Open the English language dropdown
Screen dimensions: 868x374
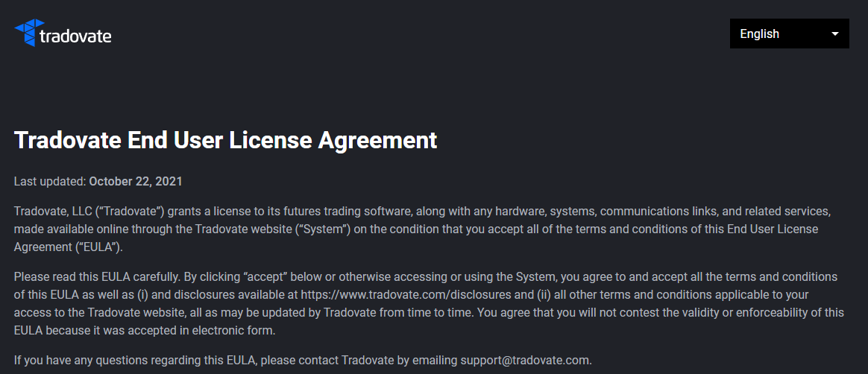pyautogui.click(x=789, y=34)
